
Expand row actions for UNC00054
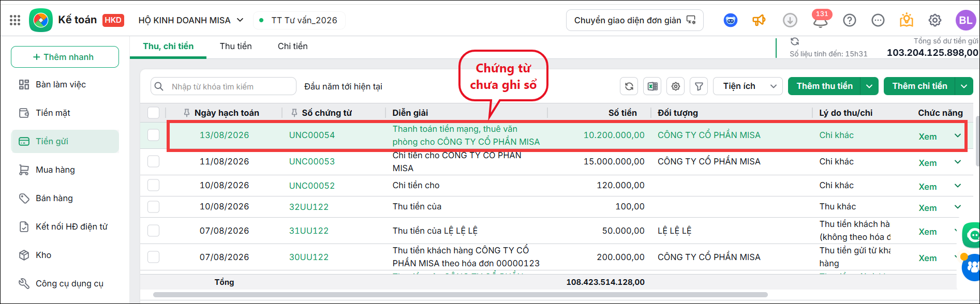pyautogui.click(x=958, y=135)
